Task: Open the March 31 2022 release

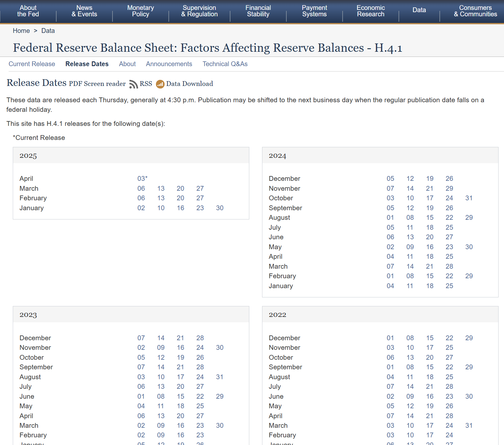Action: (x=469, y=426)
